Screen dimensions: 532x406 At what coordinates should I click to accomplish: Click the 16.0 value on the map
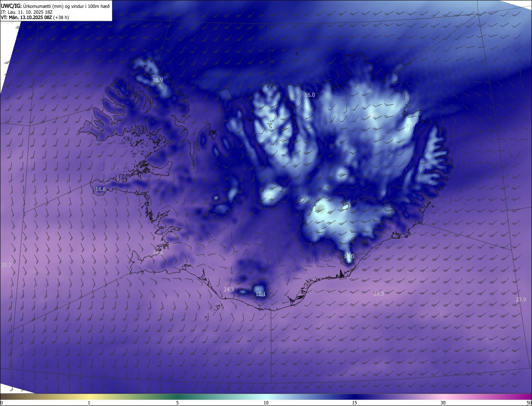[x=310, y=95]
